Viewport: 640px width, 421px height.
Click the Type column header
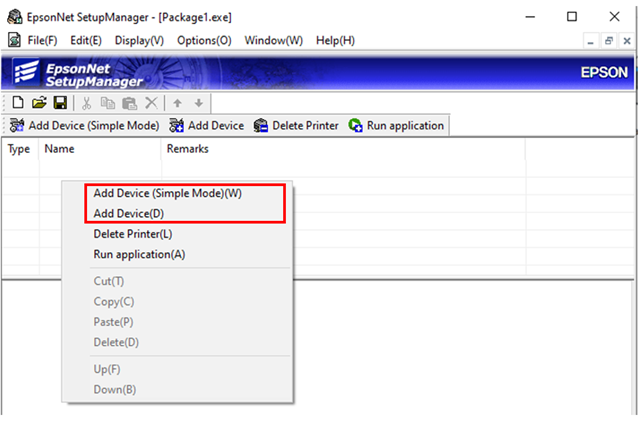(20, 149)
